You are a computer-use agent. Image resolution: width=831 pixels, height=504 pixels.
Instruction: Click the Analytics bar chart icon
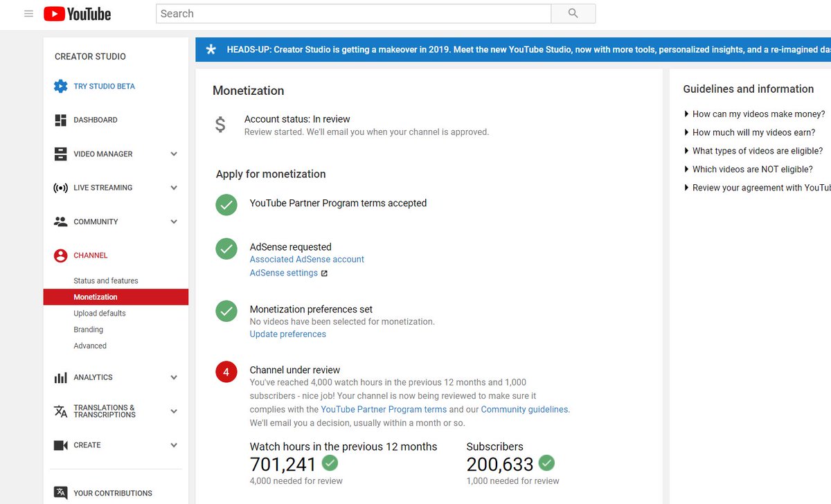(x=60, y=377)
